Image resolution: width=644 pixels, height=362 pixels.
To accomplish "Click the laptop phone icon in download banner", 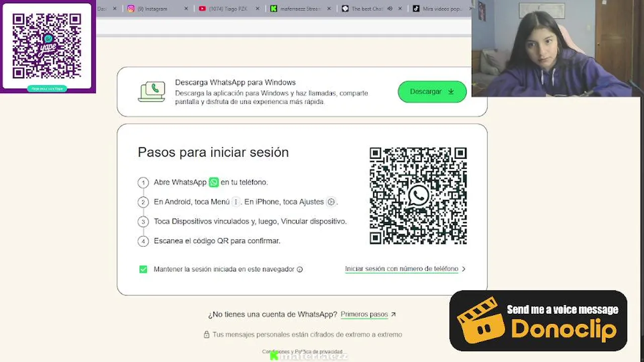I will point(151,92).
